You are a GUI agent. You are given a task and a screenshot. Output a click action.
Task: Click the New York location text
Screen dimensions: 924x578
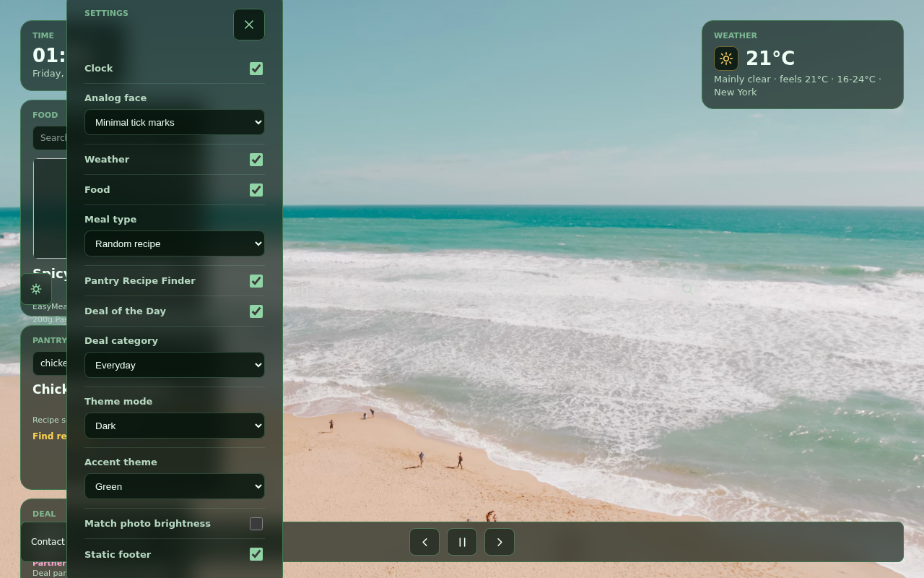click(736, 92)
